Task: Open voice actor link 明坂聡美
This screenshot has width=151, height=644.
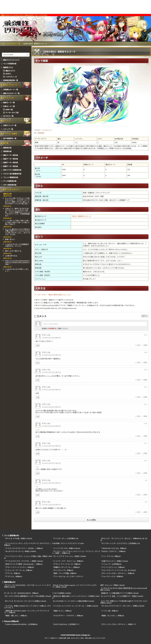Action: 41,133
